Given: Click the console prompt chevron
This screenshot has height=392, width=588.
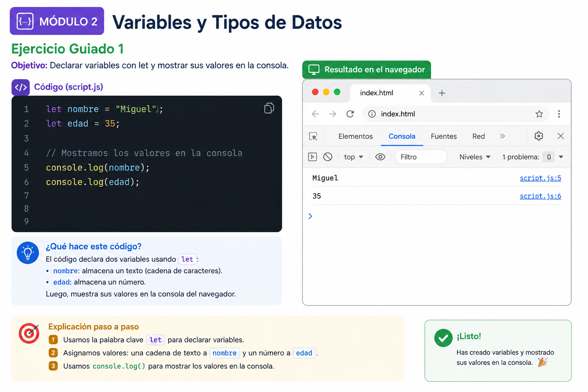Looking at the screenshot, I should click(310, 216).
